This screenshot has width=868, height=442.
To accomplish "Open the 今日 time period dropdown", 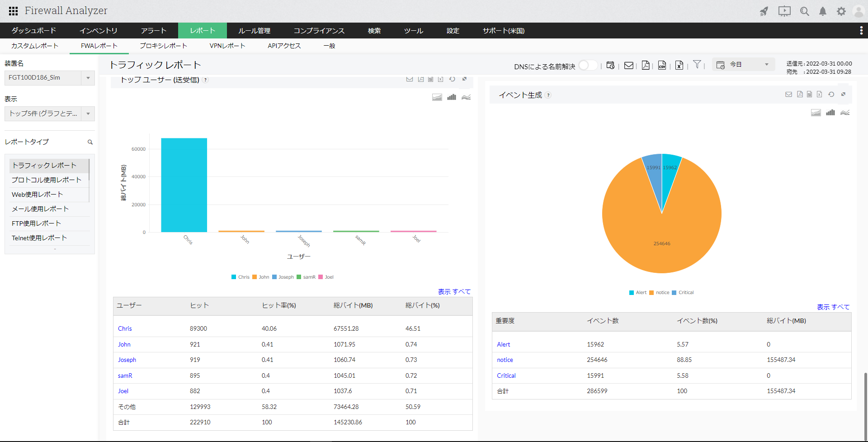I will coord(744,65).
